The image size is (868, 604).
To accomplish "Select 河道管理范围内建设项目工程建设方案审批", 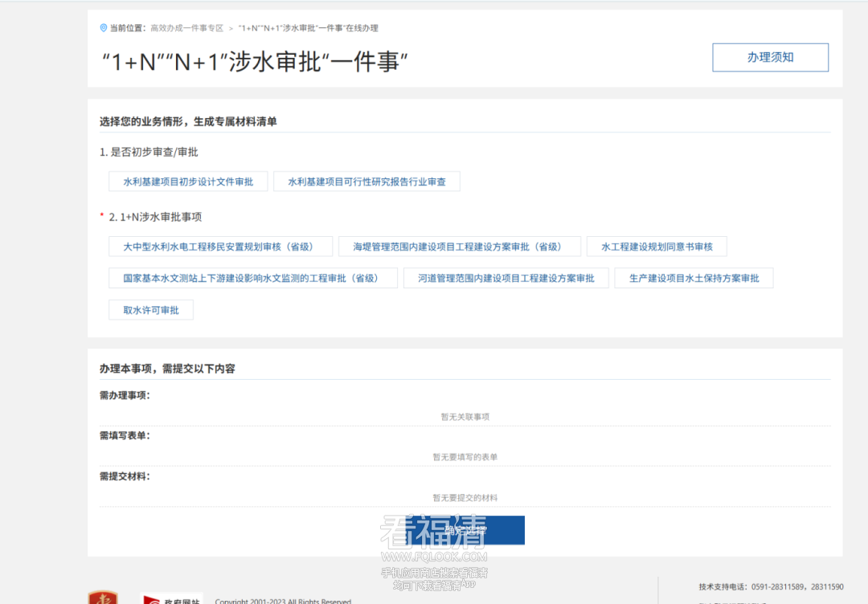I will click(x=506, y=277).
